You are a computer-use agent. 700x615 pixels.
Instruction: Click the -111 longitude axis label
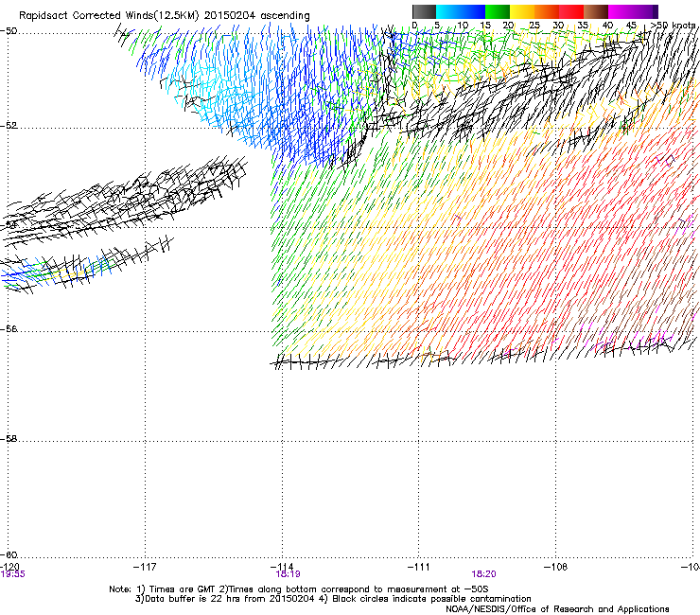click(419, 567)
